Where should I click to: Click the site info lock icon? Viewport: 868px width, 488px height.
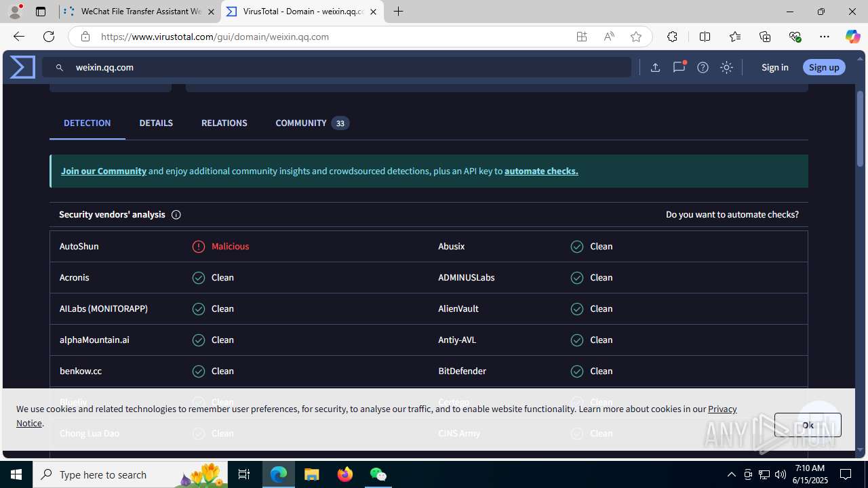tap(85, 37)
